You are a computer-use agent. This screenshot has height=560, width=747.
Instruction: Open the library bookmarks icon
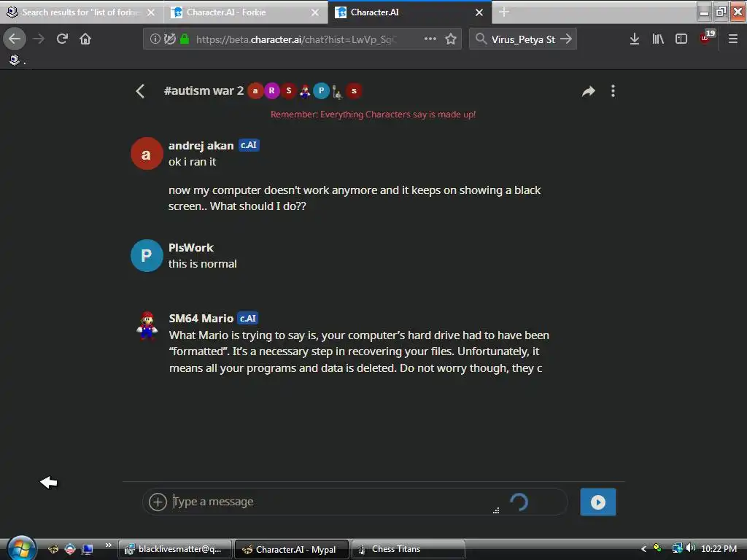(x=658, y=39)
